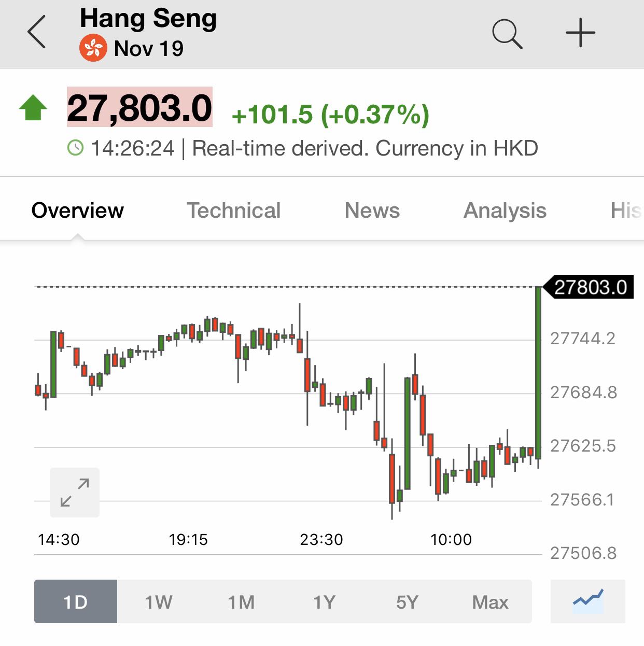The image size is (644, 646).
Task: Tap the black 27803.0 chart price tag
Action: (x=589, y=287)
